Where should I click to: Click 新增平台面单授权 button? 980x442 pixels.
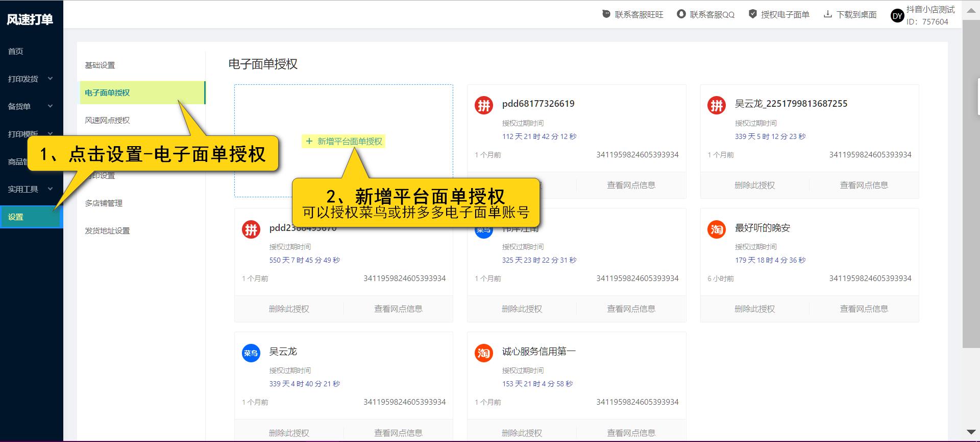point(344,142)
